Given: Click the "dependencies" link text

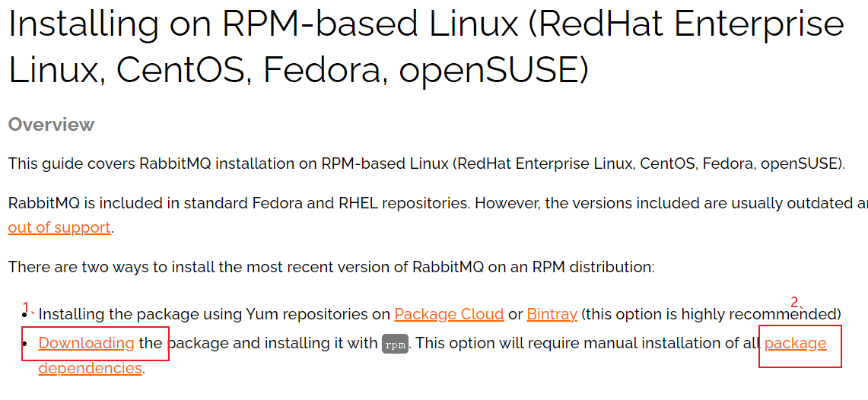Looking at the screenshot, I should pos(91,368).
